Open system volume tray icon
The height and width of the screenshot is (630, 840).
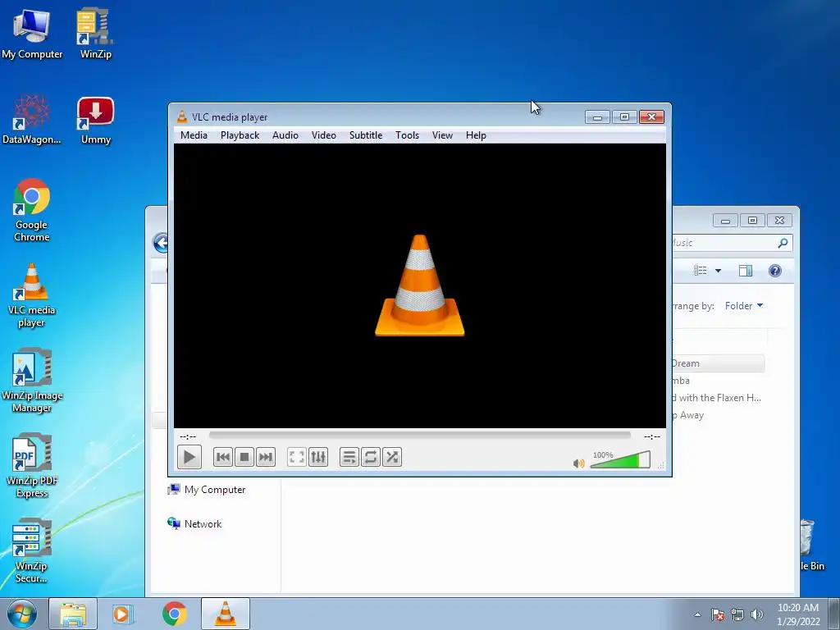(x=756, y=614)
